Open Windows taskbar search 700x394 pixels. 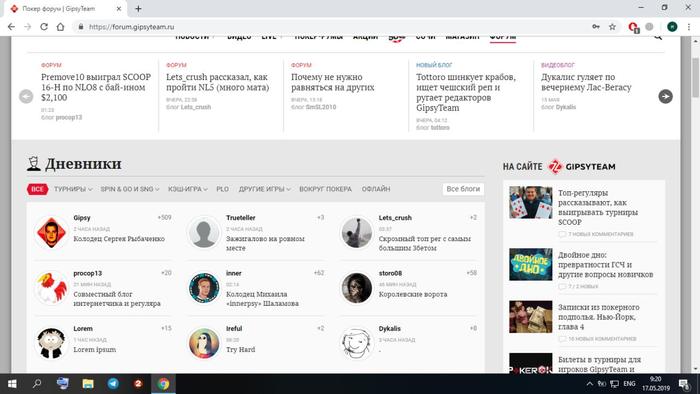pyautogui.click(x=37, y=384)
